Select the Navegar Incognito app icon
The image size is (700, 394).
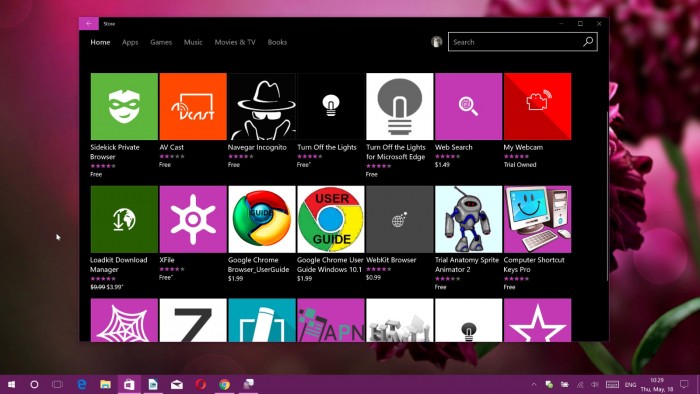tap(262, 106)
